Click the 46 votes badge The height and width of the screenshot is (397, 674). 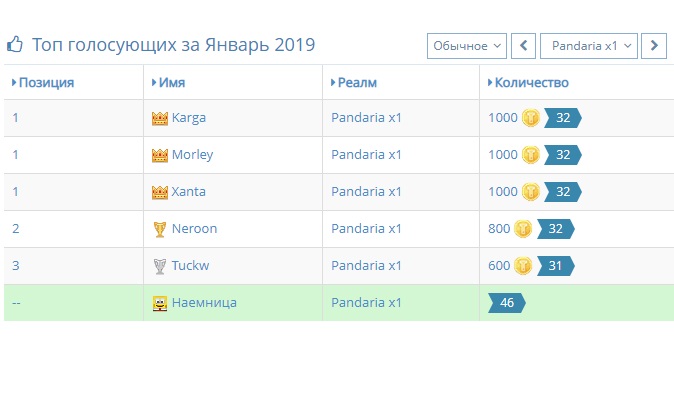point(507,302)
